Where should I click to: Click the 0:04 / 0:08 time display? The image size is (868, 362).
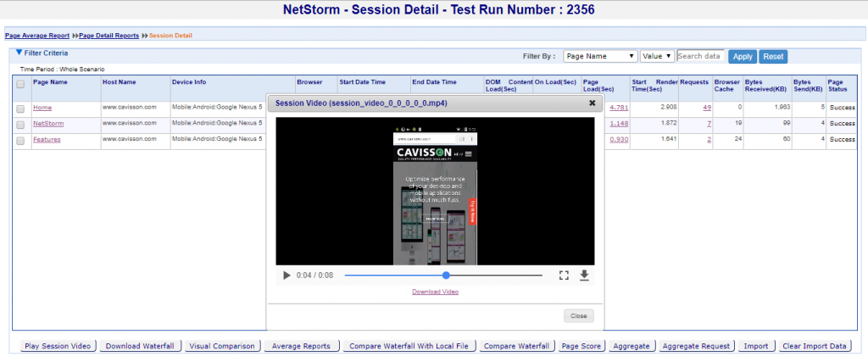315,275
